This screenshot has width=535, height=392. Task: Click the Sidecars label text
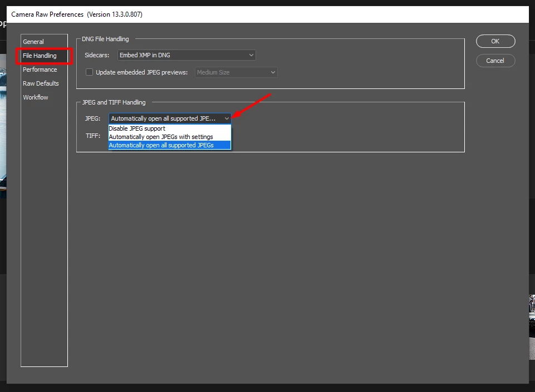(x=97, y=55)
